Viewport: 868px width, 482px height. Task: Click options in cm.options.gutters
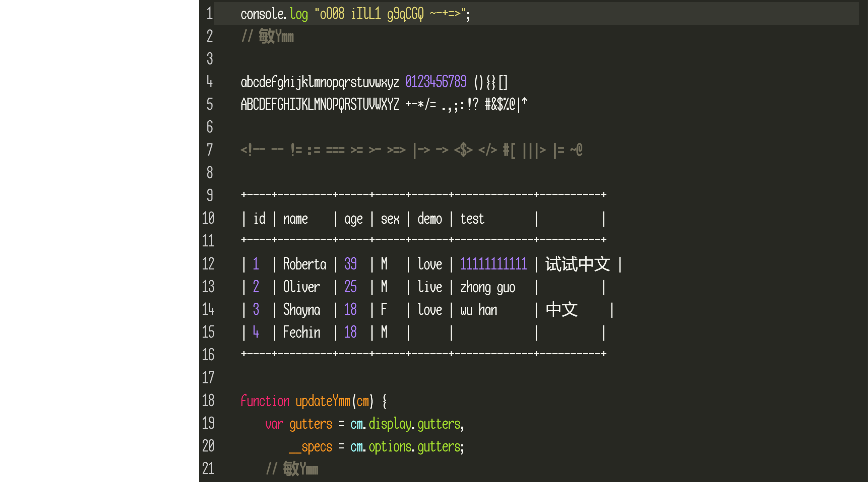(390, 447)
